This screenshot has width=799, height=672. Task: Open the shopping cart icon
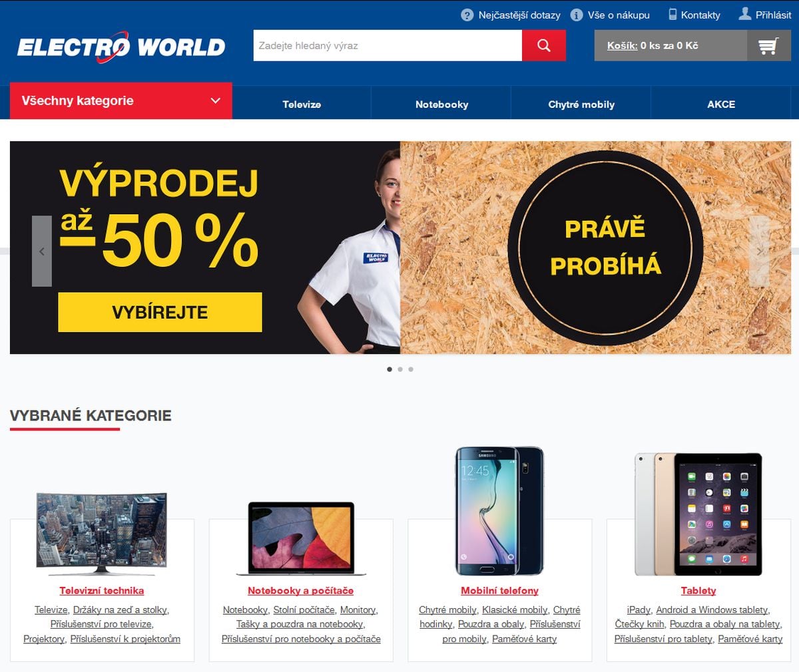(768, 46)
